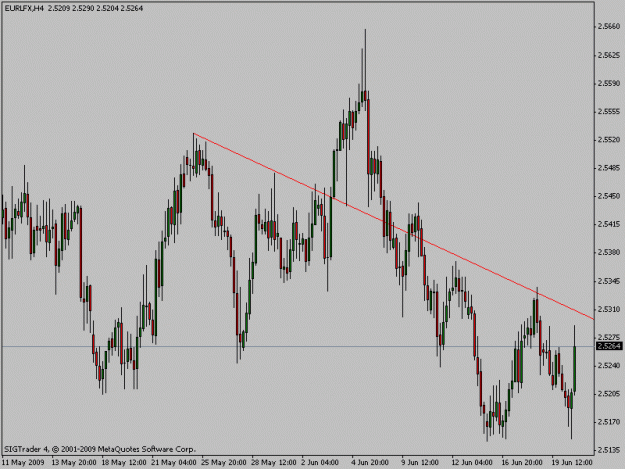Click the 2.5310 price axis label
Screen dimensions: 625x469
click(x=609, y=309)
